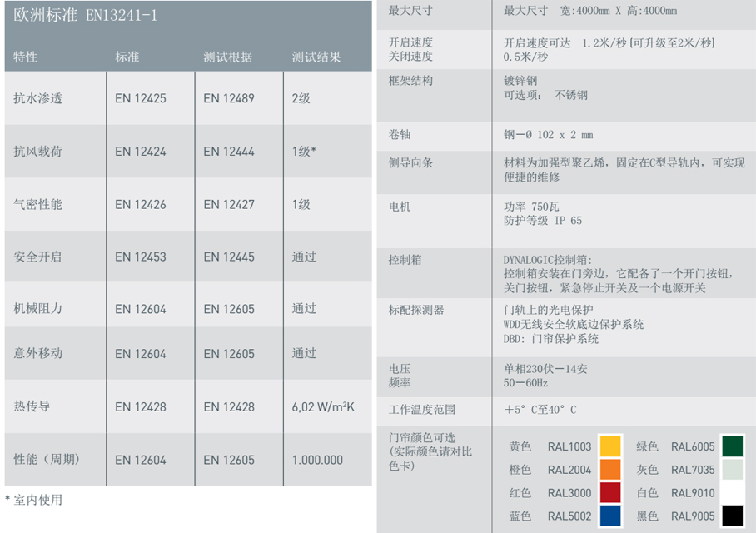Select the 'DYNALOGIC控制箱:' line

point(548,260)
